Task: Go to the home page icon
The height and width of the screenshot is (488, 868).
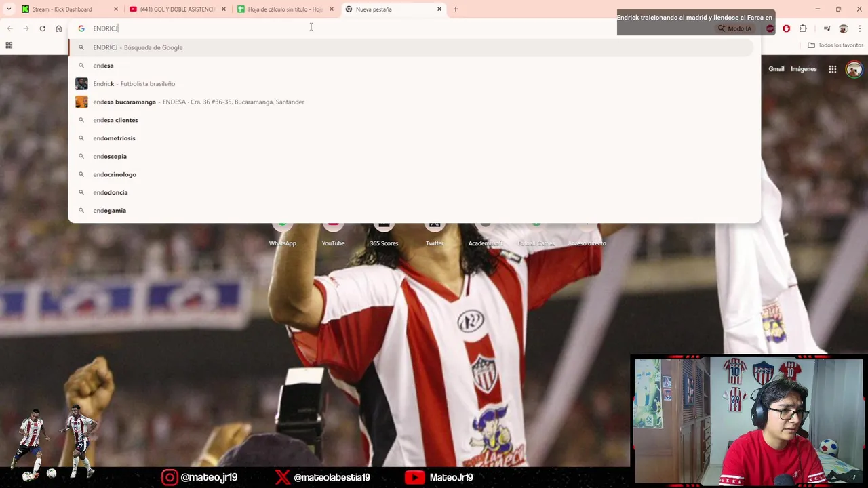Action: tap(59, 28)
